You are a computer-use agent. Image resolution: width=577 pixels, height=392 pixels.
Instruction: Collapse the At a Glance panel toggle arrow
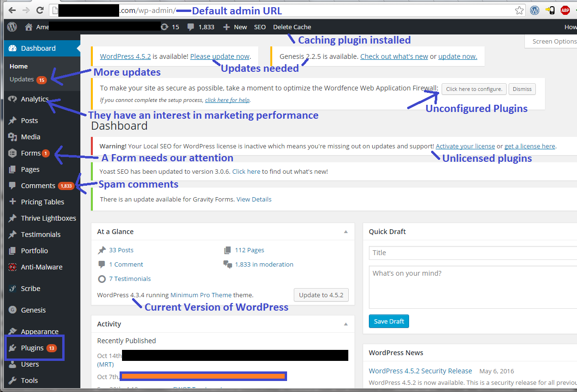[345, 232]
